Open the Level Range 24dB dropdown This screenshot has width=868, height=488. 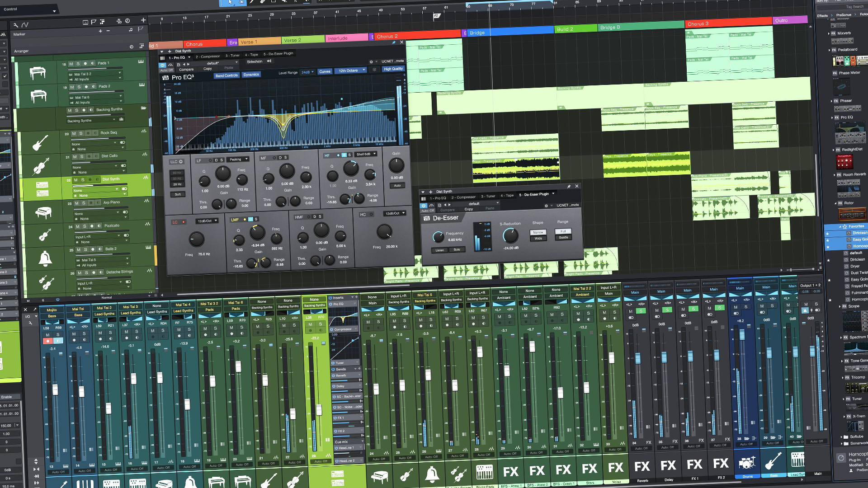pos(307,72)
